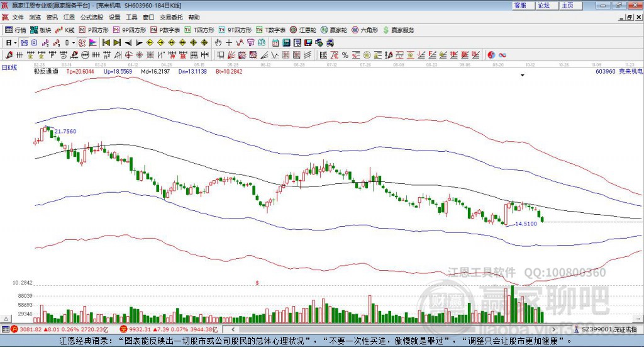
Task: Open the 交易委托 menu
Action: [x=171, y=17]
